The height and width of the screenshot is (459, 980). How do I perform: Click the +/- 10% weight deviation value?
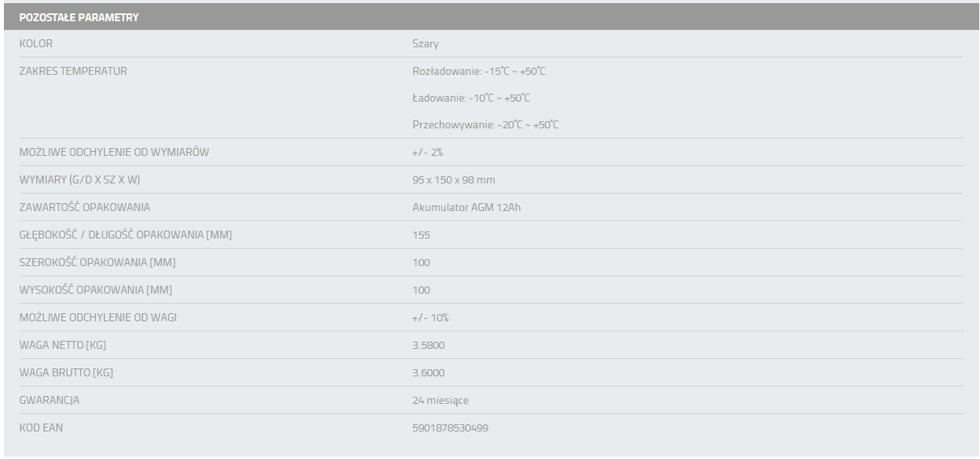click(430, 318)
